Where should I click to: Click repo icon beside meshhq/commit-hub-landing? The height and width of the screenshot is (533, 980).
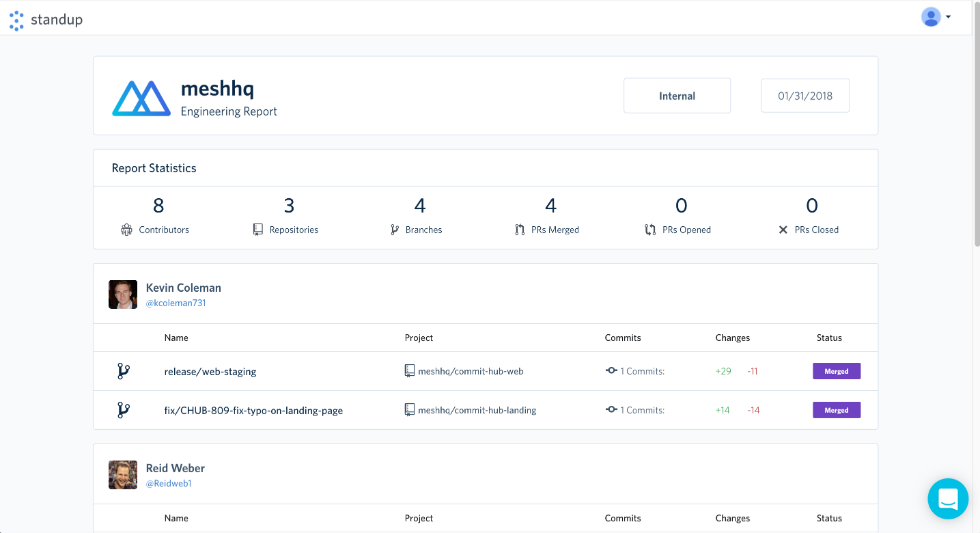410,410
